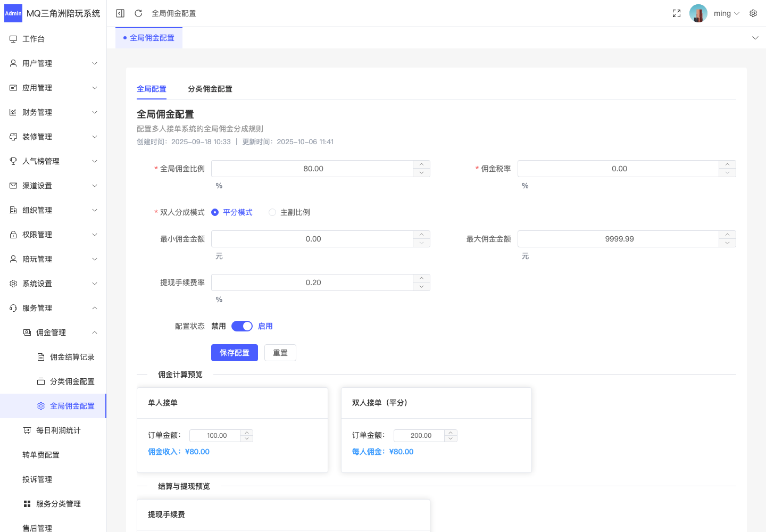Click the refresh page icon
The width and height of the screenshot is (766, 532).
point(138,13)
